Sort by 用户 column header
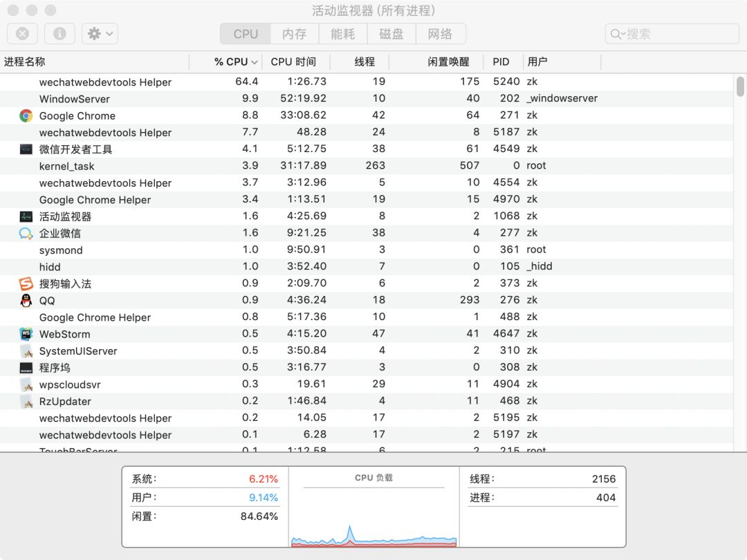This screenshot has width=747, height=560. 562,62
